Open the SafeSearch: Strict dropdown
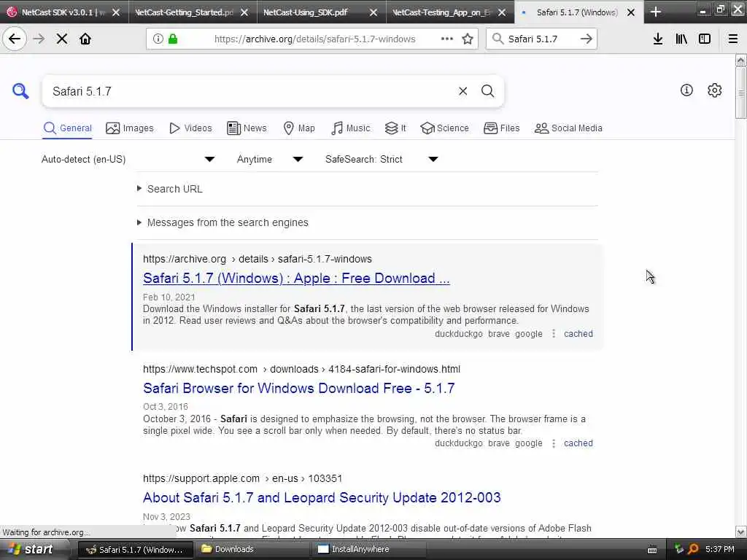 (382, 159)
